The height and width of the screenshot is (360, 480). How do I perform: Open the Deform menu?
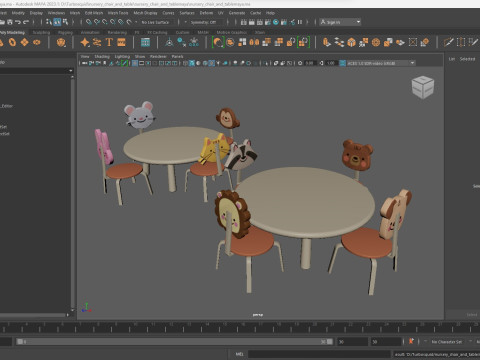(206, 13)
